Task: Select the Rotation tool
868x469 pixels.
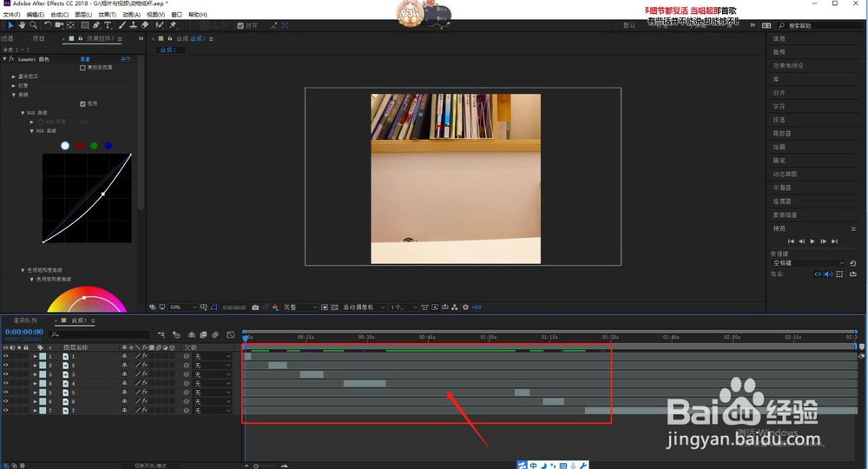Action: pyautogui.click(x=48, y=25)
